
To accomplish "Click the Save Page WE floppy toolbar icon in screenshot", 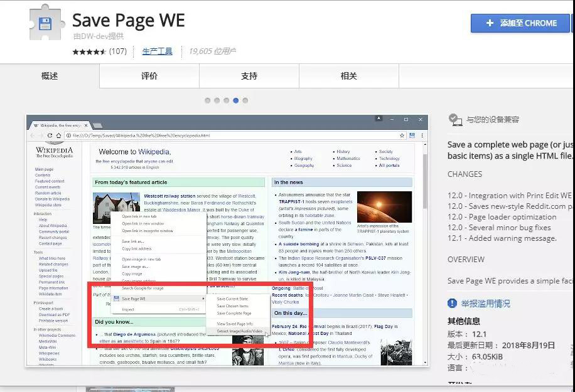I will pyautogui.click(x=412, y=135).
